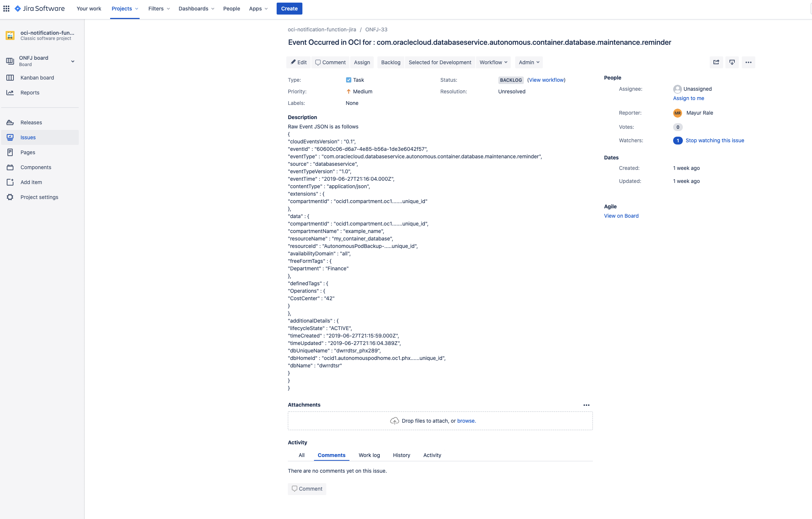Open the app switcher grid icon
This screenshot has height=519, width=812.
click(6, 8)
